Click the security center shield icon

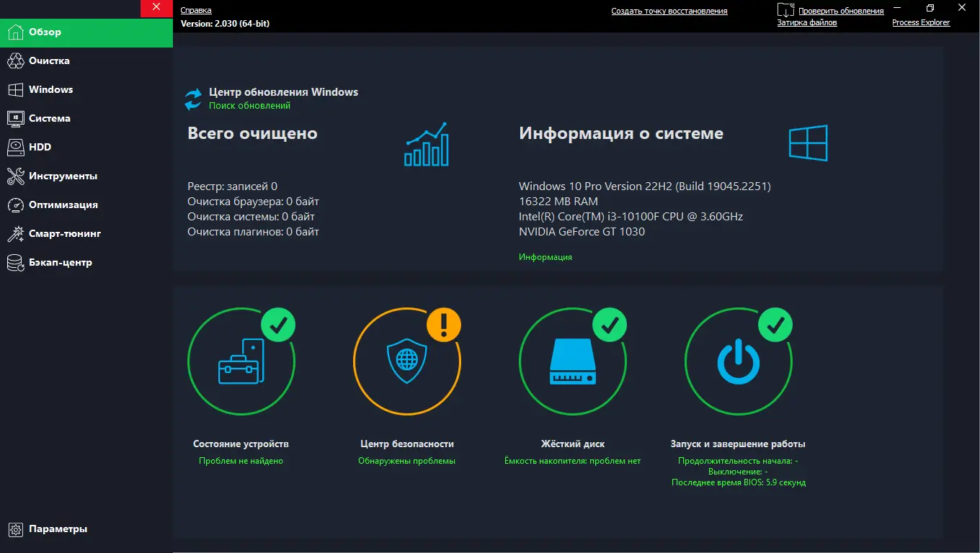[x=406, y=362]
